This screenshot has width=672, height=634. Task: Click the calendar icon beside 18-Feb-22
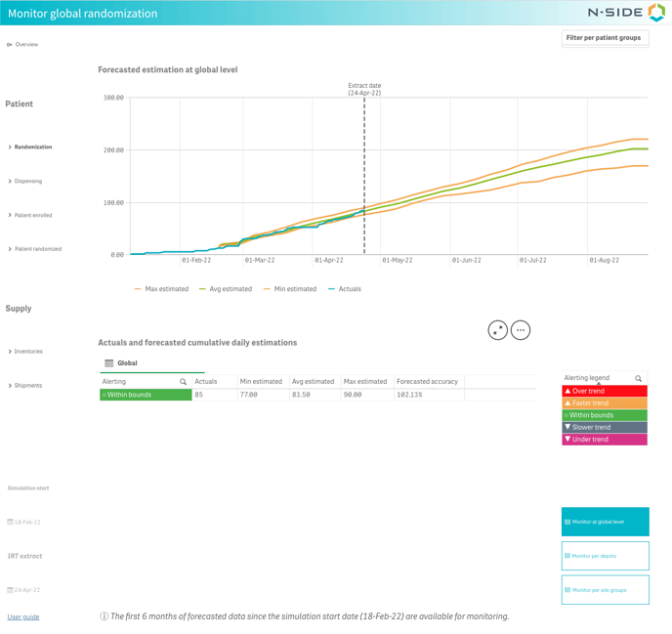tap(10, 523)
